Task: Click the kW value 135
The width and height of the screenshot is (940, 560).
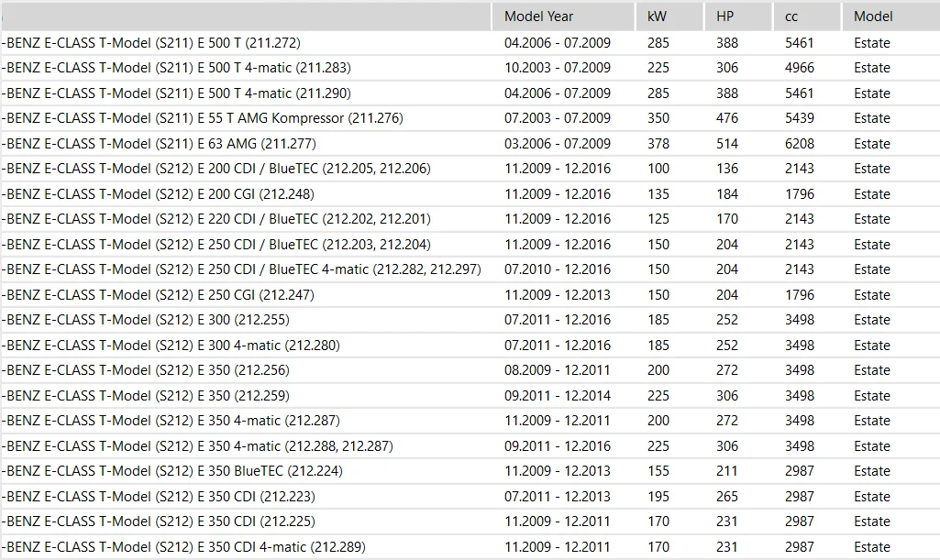Action: (658, 194)
